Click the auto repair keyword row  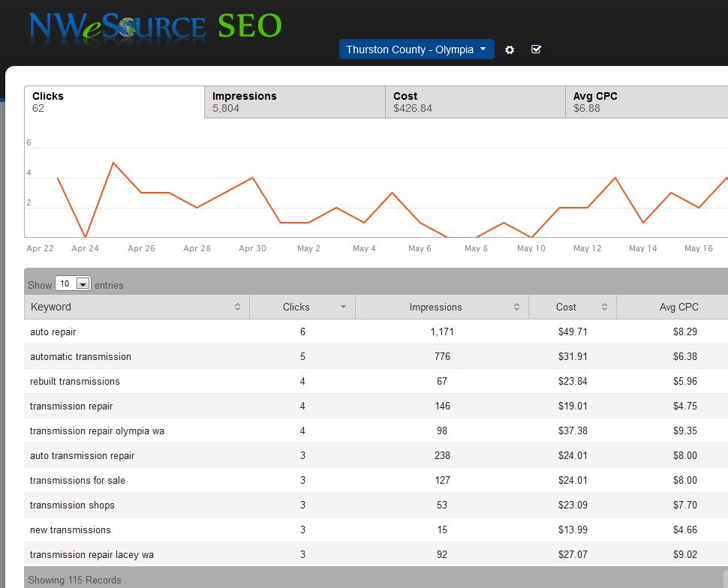pyautogui.click(x=376, y=331)
